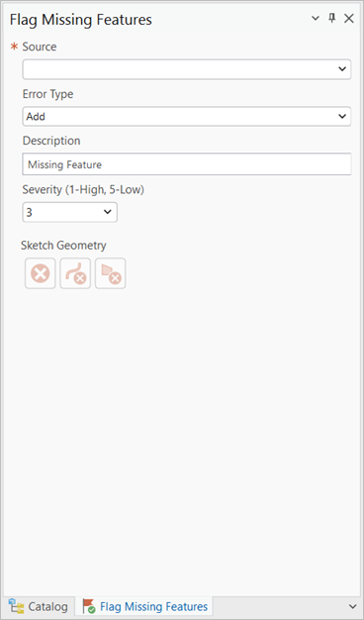This screenshot has width=364, height=620.
Task: Click the Severity (1-High, 5-Low) label
Action: coord(83,190)
